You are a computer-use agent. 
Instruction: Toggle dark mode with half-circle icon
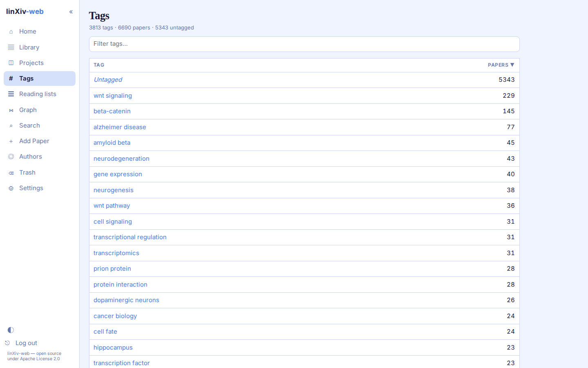click(x=11, y=330)
